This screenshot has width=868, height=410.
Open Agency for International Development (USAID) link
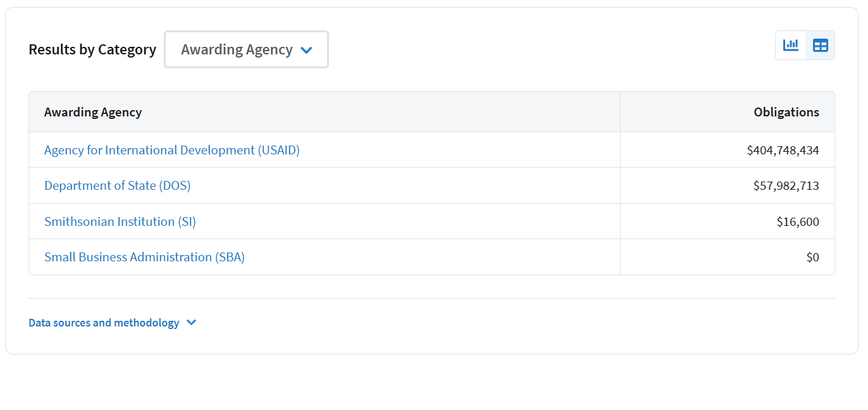[172, 150]
